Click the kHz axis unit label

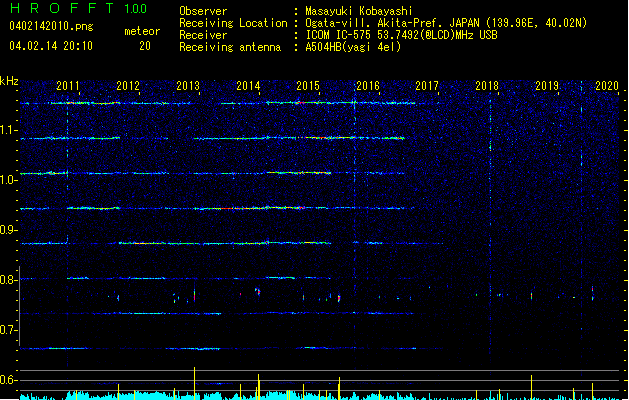coord(9,81)
